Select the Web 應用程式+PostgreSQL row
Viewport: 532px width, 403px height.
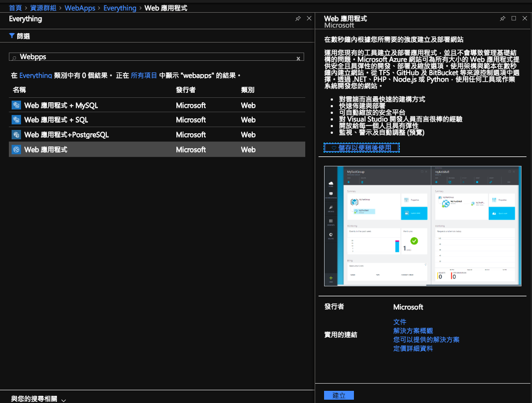pyautogui.click(x=157, y=135)
